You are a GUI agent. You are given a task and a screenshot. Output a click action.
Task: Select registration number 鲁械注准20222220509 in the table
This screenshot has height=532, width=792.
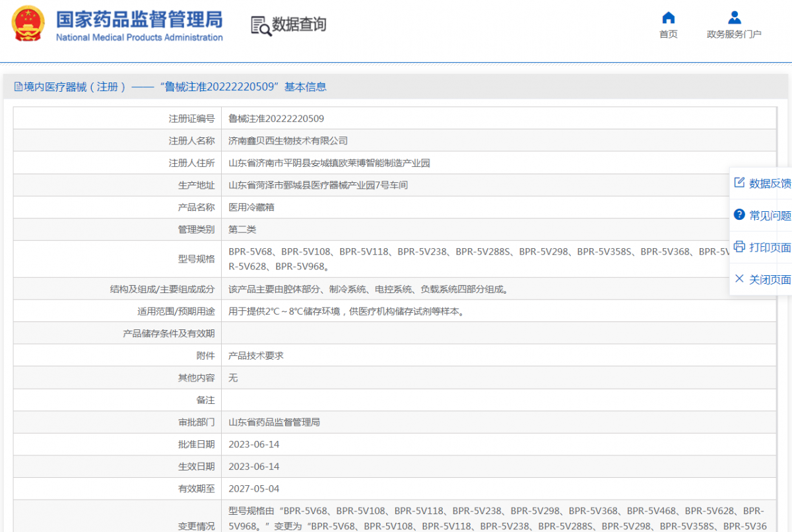point(276,119)
